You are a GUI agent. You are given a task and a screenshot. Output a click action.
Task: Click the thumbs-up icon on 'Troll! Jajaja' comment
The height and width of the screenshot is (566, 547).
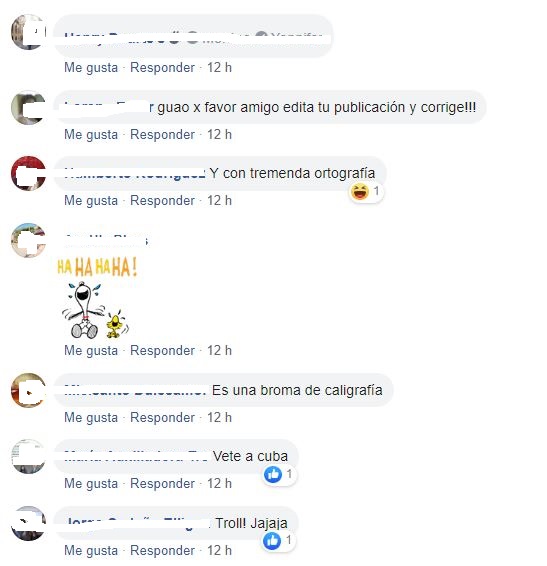(272, 541)
